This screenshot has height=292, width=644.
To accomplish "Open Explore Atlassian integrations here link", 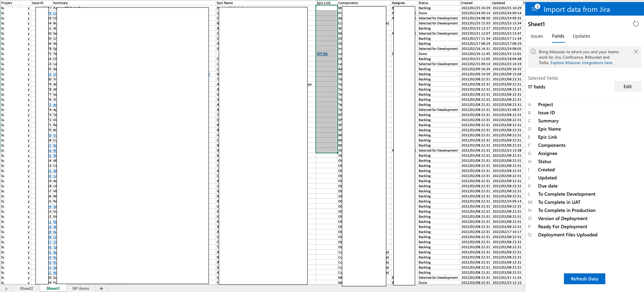I will 582,63.
